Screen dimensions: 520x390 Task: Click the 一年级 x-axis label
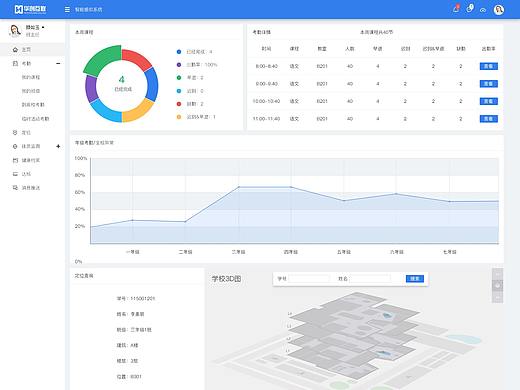click(x=133, y=252)
